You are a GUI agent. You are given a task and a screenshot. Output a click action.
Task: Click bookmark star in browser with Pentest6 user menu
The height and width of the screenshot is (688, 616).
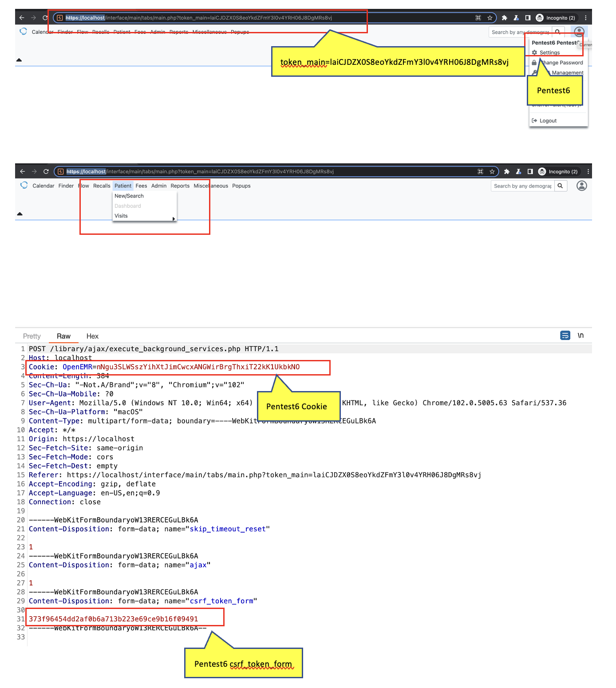pos(490,18)
